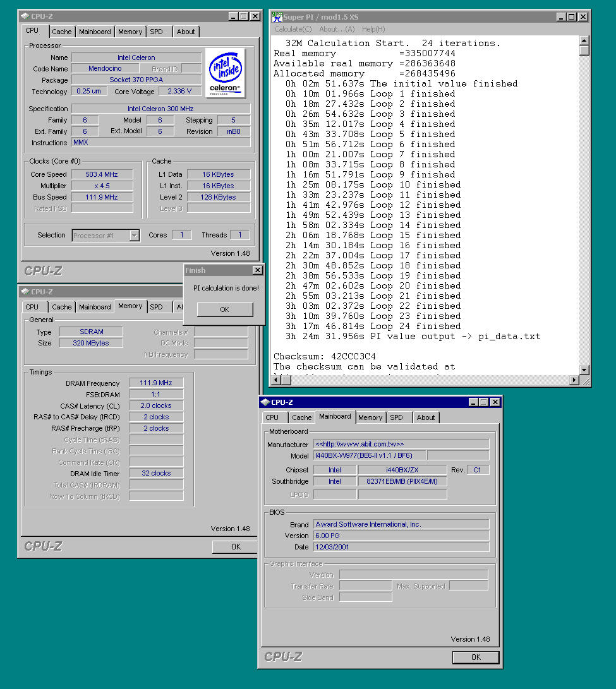Click the CPU-Z Memory window title icon
The width and height of the screenshot is (616, 689).
pyautogui.click(x=25, y=291)
